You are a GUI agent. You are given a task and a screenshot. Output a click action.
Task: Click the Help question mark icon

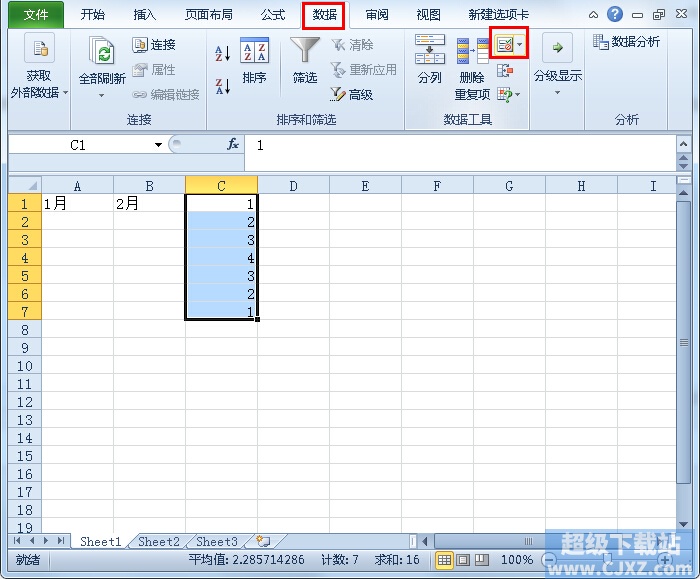click(x=615, y=15)
